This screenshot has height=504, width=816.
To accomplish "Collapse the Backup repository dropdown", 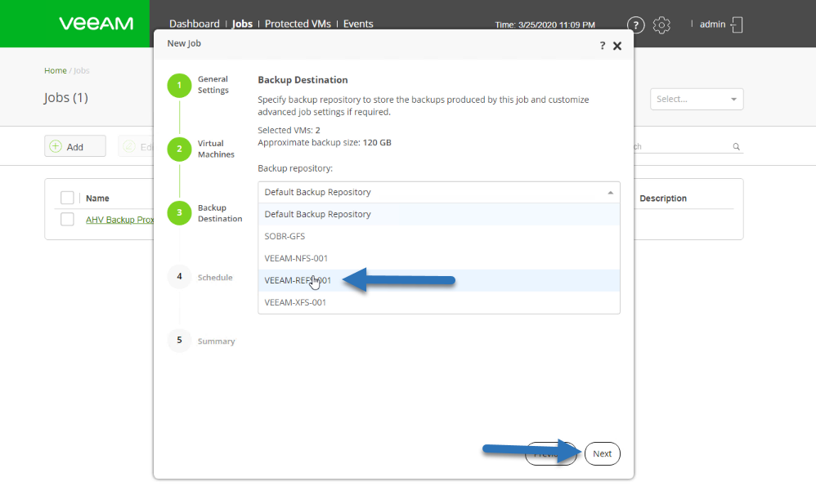I will [611, 193].
